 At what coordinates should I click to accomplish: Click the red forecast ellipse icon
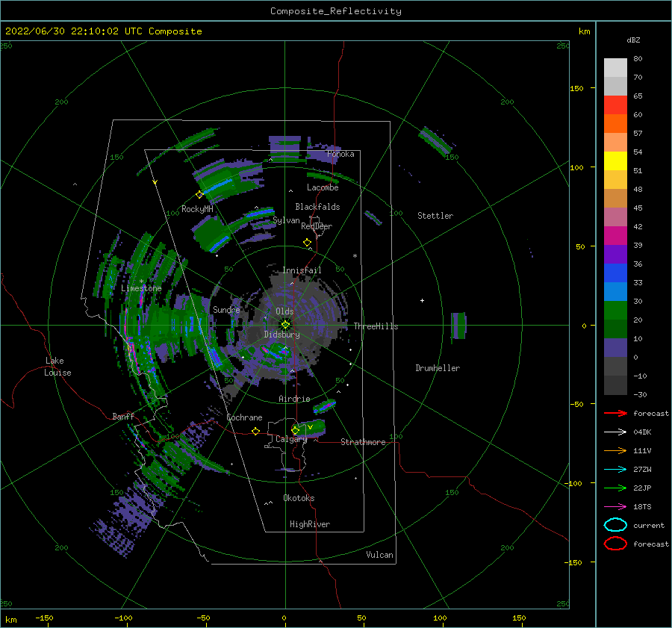pyautogui.click(x=615, y=544)
